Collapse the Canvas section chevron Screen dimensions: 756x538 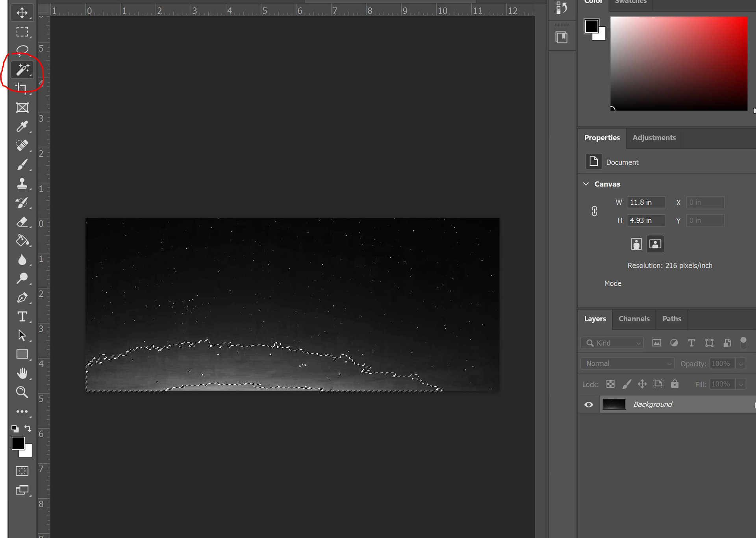coord(586,184)
